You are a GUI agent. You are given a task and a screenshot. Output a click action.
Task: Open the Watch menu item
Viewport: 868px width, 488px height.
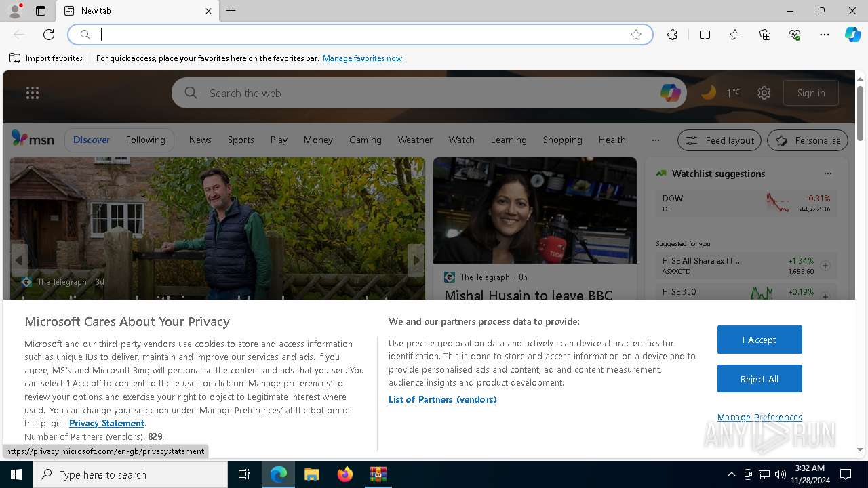coord(461,140)
